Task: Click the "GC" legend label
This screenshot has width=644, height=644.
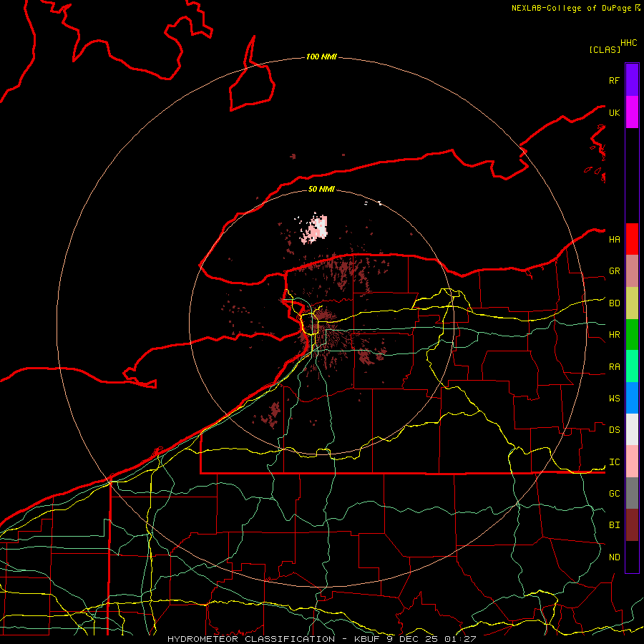Action: pyautogui.click(x=614, y=494)
